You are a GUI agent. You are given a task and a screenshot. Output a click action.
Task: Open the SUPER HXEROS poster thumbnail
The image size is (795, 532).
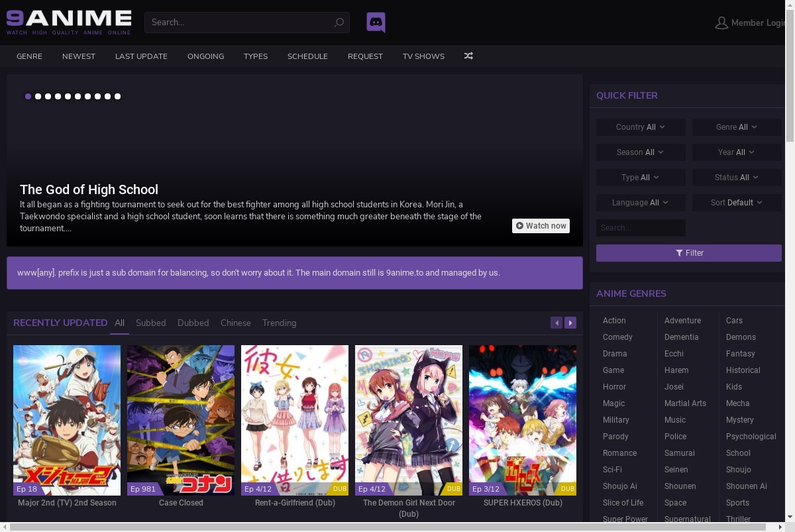tap(523, 420)
